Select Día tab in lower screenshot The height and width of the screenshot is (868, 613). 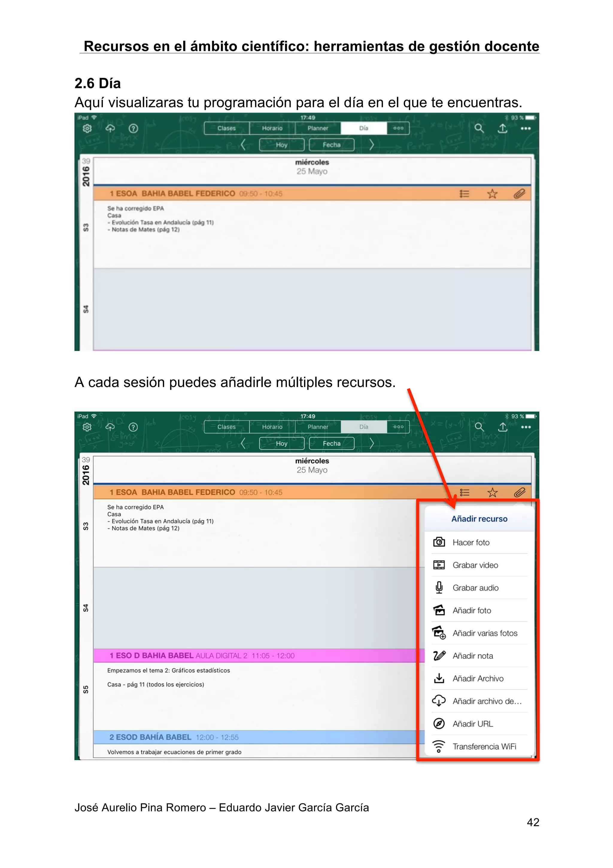pyautogui.click(x=364, y=427)
